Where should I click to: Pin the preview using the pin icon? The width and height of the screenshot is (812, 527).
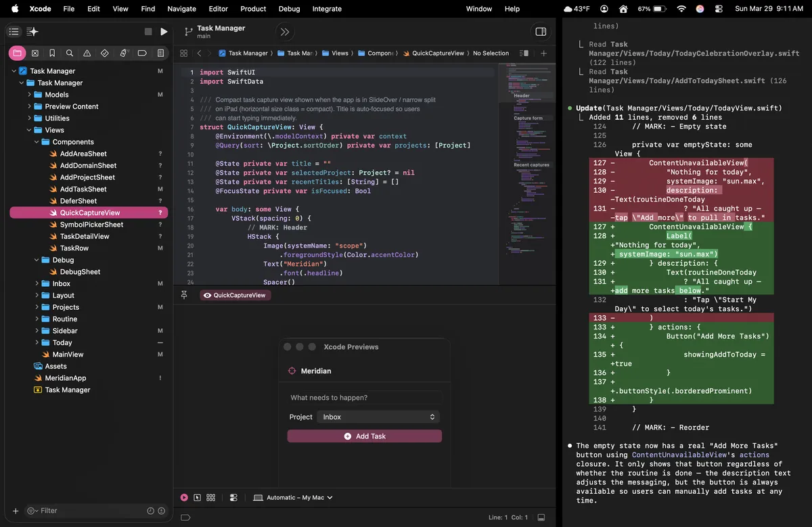[x=184, y=296]
